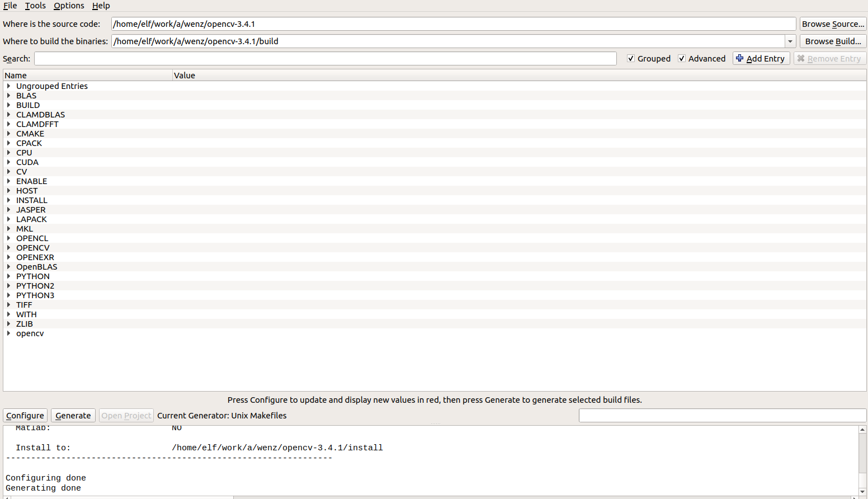Select the TIFF tree row

[x=435, y=305]
